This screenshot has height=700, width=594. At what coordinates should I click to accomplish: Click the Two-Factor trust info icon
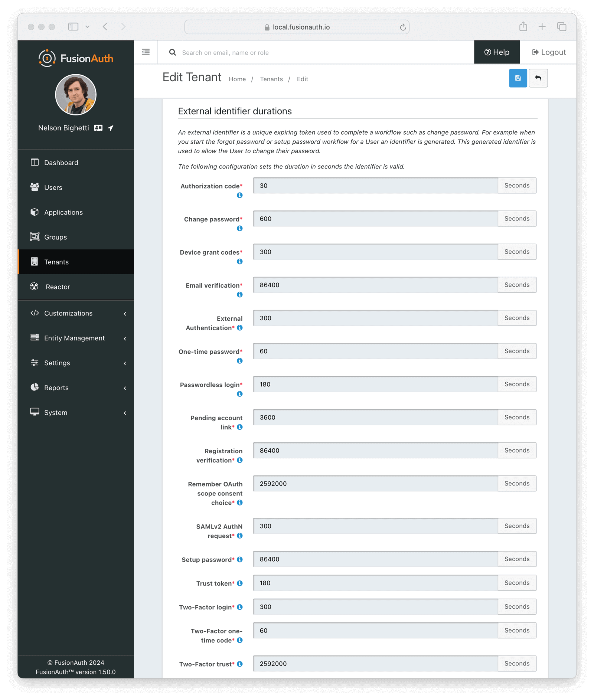point(240,664)
